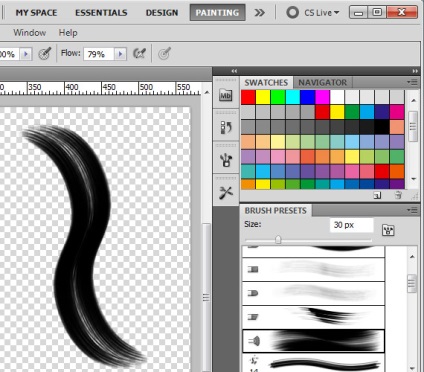Open the Tool Presets panel icon
Screen dimensions: 424x372
pyautogui.click(x=226, y=192)
